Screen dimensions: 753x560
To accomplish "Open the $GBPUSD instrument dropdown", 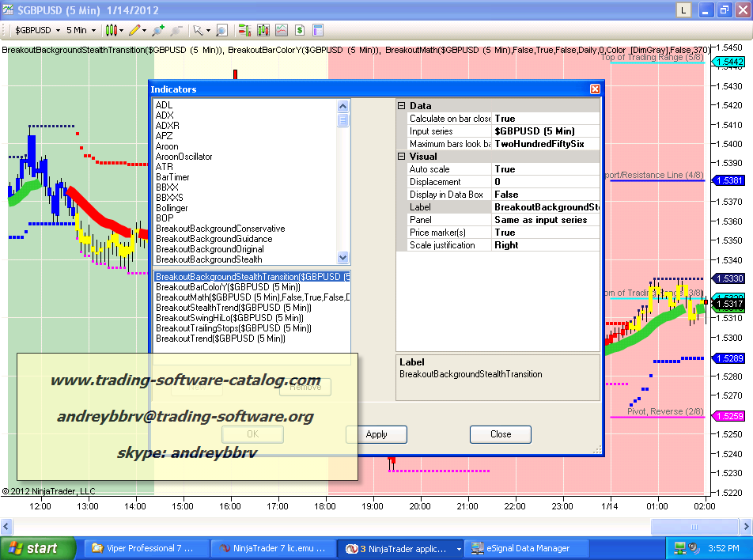I will pos(36,30).
